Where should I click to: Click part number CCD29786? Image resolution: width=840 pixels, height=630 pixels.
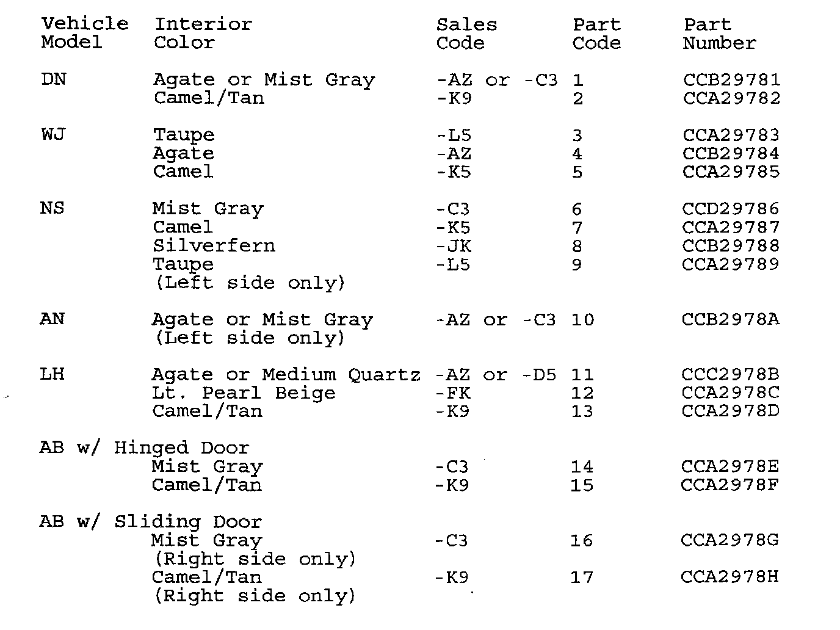point(731,209)
